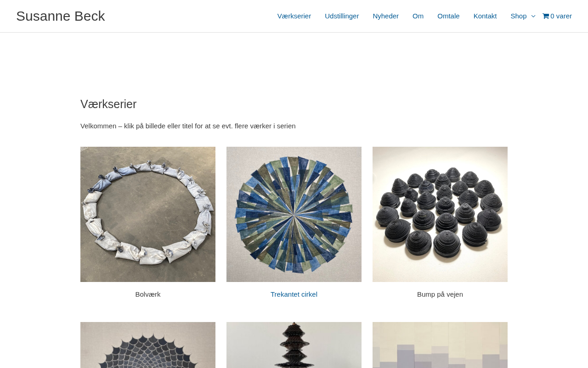Viewport: 588px width, 368px height.
Task: Open the Omtale page
Action: [x=448, y=16]
